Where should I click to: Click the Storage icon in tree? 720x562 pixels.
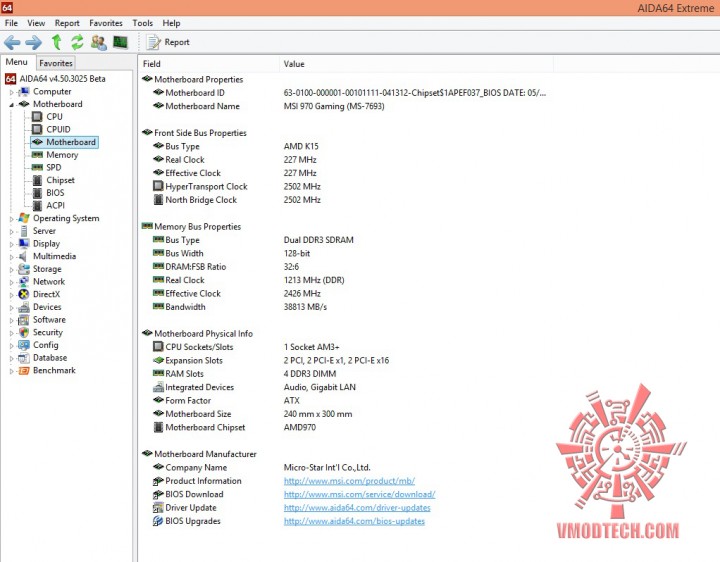pos(24,269)
